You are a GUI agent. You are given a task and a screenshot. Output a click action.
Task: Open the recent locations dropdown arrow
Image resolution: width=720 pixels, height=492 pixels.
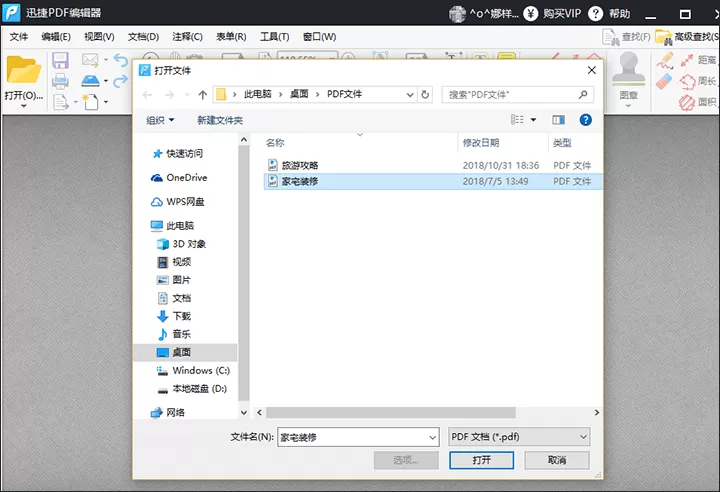(x=187, y=95)
